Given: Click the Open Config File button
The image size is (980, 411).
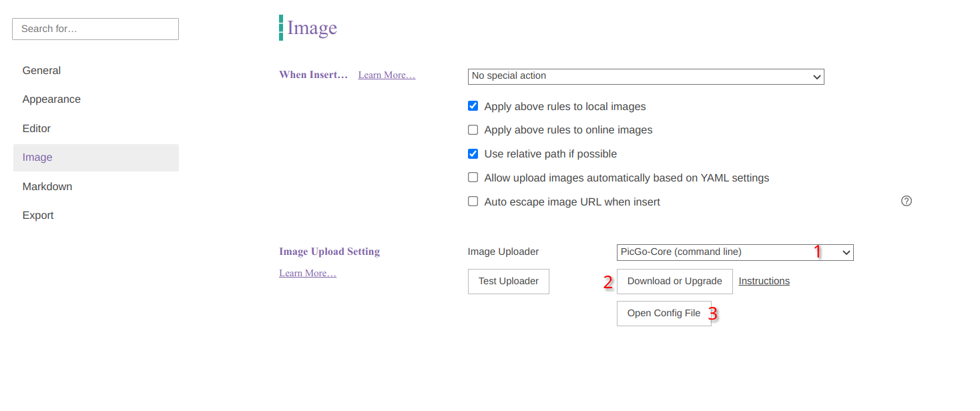Looking at the screenshot, I should click(x=664, y=314).
